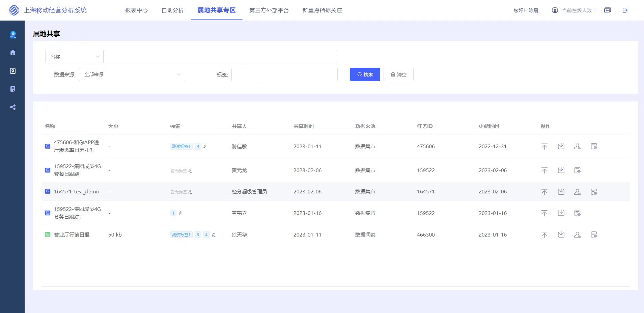Image resolution: width=644 pixels, height=313 pixels.
Task: Open the 名称 search field dropdown
Action: tap(74, 57)
